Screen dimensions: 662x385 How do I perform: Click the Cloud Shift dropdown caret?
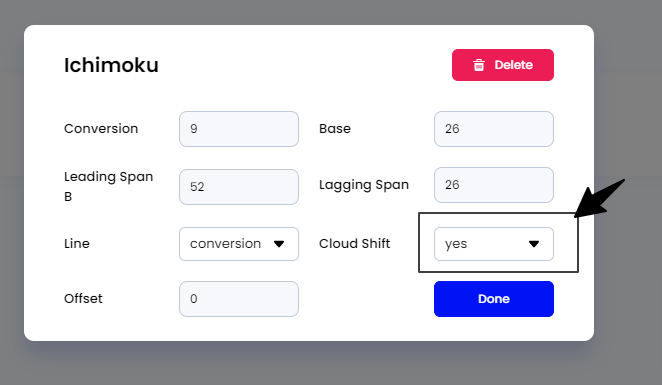point(534,244)
